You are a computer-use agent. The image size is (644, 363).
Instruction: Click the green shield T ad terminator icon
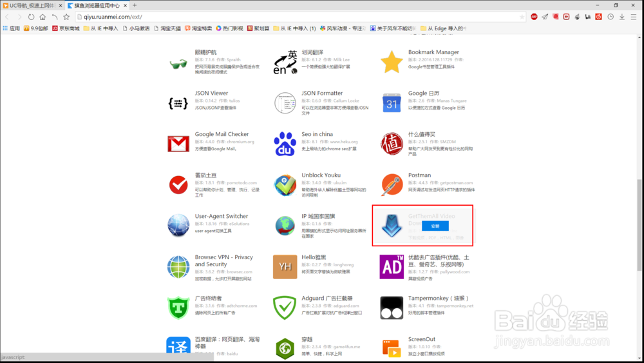click(x=178, y=308)
